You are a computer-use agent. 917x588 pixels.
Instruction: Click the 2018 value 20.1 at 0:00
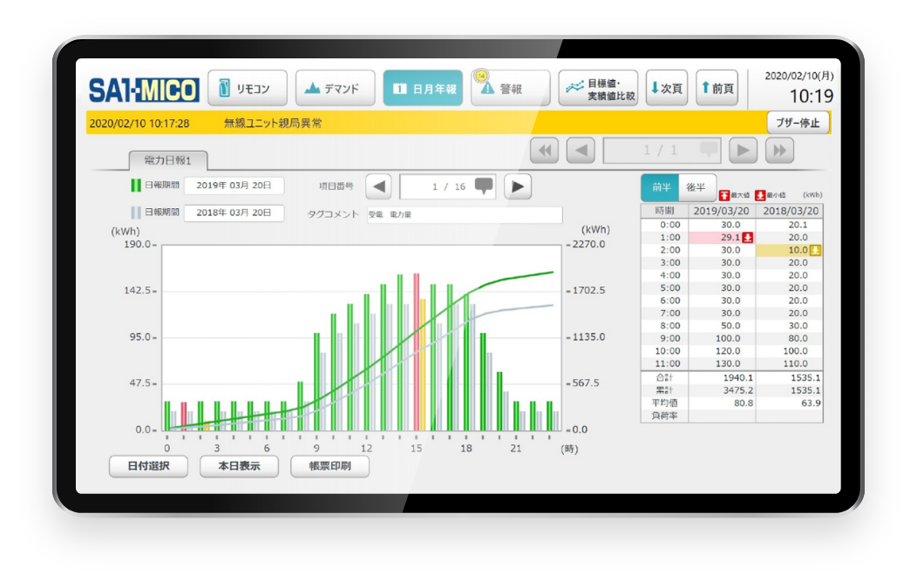(x=798, y=225)
